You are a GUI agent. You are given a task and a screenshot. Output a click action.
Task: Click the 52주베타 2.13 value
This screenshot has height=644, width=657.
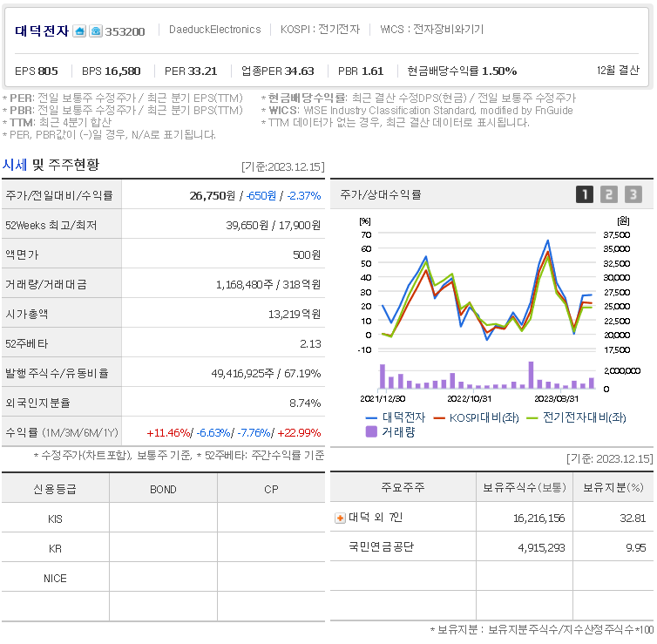click(x=310, y=344)
